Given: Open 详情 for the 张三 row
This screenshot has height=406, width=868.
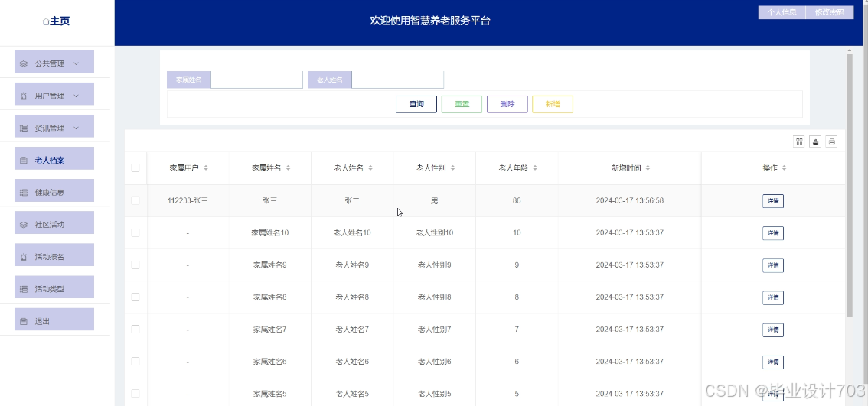Looking at the screenshot, I should (x=773, y=201).
